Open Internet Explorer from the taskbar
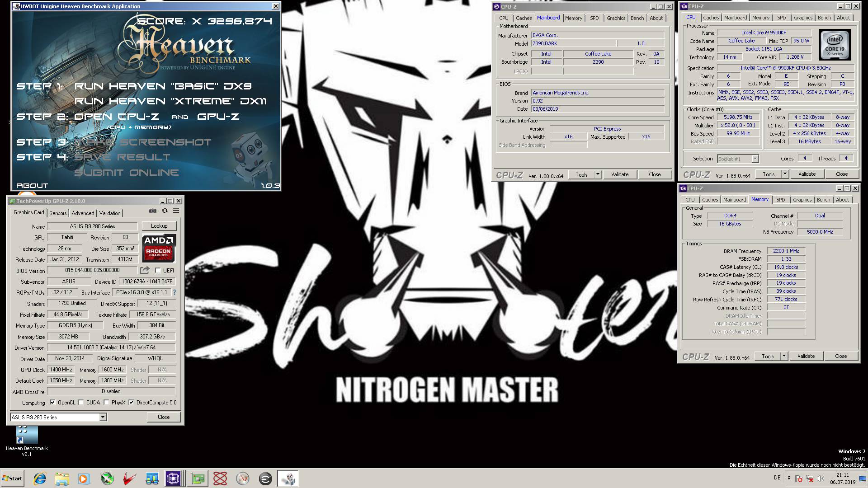This screenshot has height=488, width=868. [40, 479]
